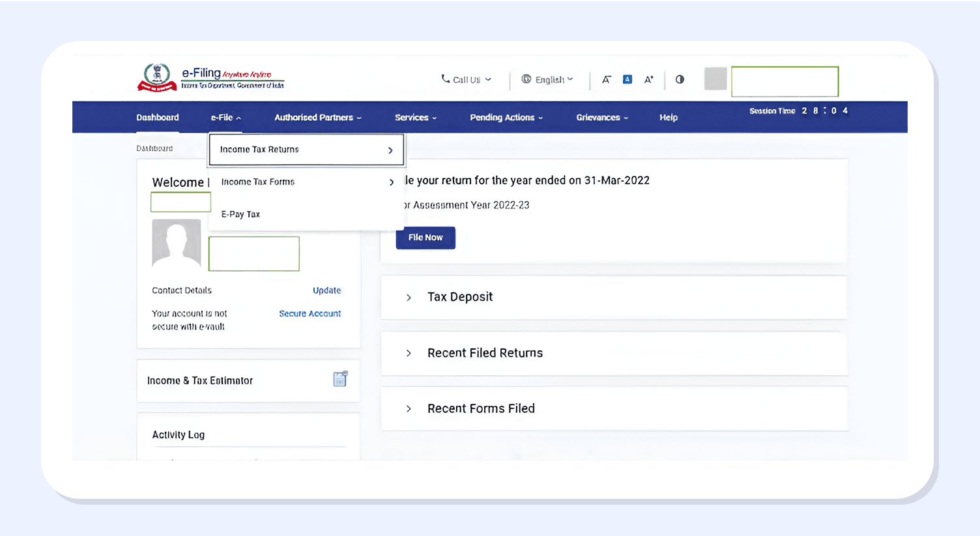This screenshot has height=536, width=980.
Task: Expand the Recent Forms Filed section
Action: point(409,409)
